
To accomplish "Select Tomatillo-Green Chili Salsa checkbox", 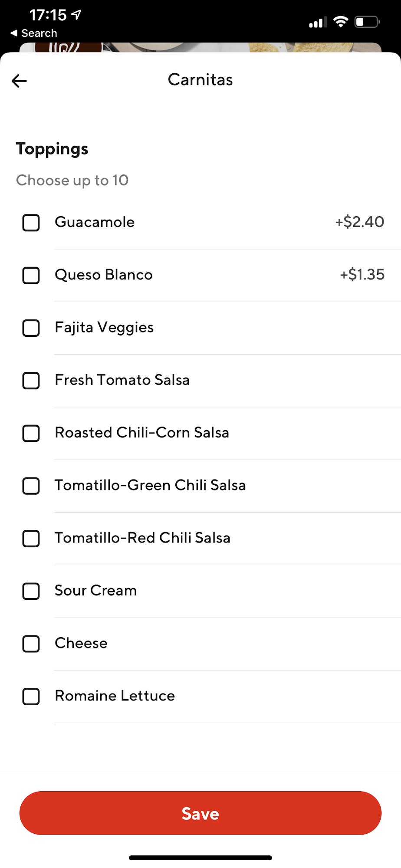I will (x=31, y=486).
